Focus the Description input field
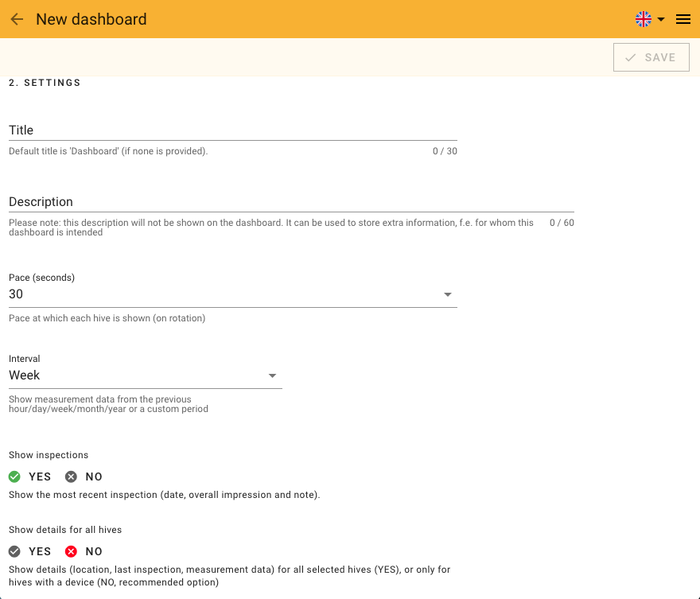 291,202
